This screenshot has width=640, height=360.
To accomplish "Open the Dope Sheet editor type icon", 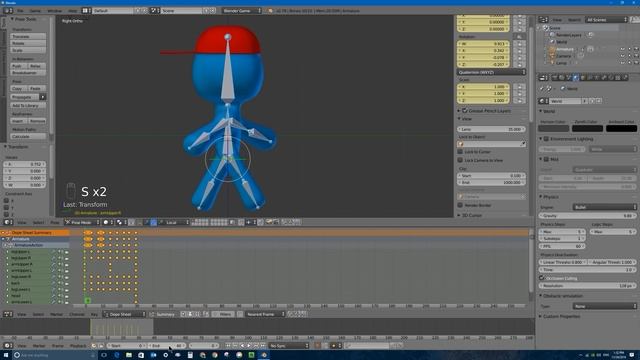I will click(8, 314).
